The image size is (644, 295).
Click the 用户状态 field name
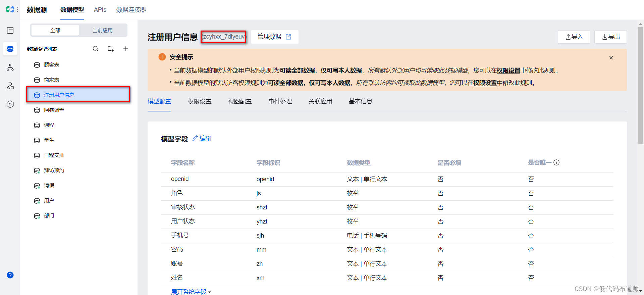point(183,221)
